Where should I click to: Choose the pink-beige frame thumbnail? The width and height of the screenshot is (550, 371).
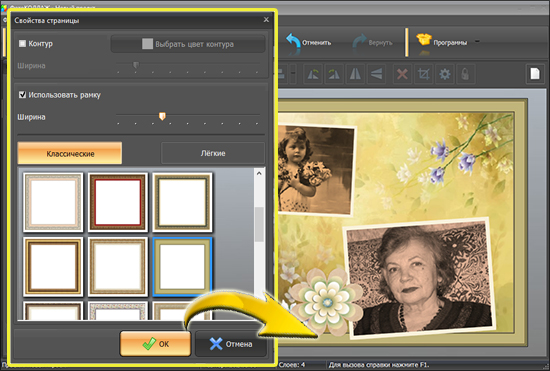coord(53,202)
